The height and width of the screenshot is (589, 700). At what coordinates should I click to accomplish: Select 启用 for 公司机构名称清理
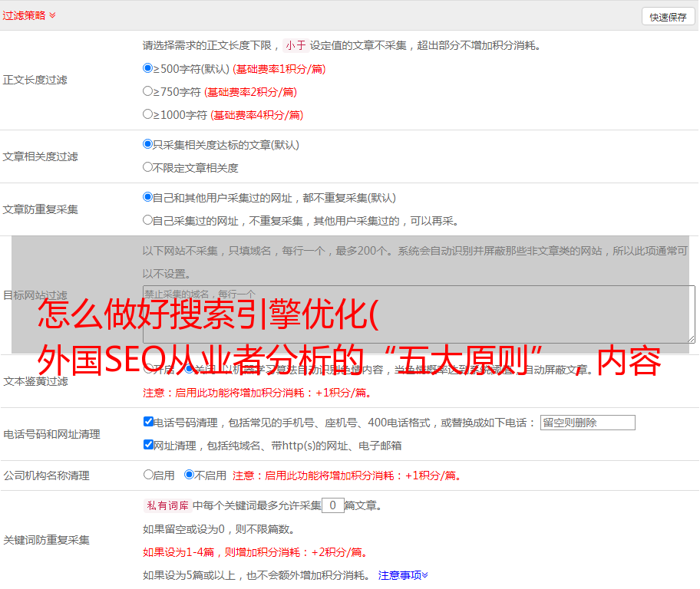click(x=148, y=475)
